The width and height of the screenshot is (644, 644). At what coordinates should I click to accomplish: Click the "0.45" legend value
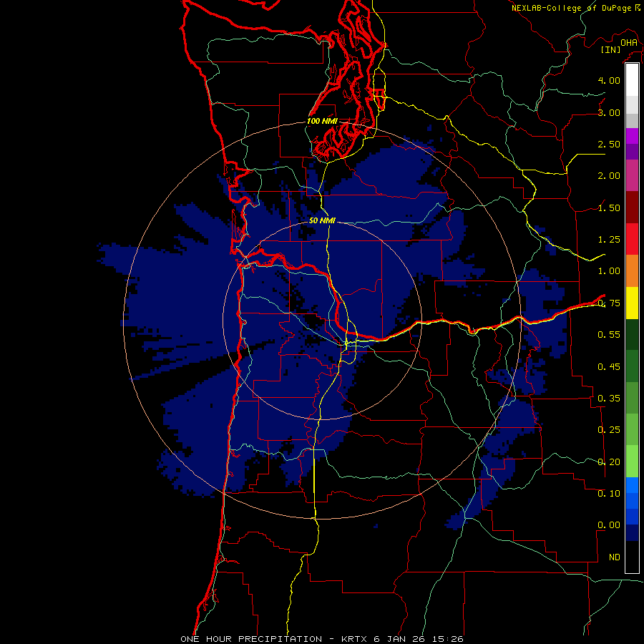pos(609,366)
